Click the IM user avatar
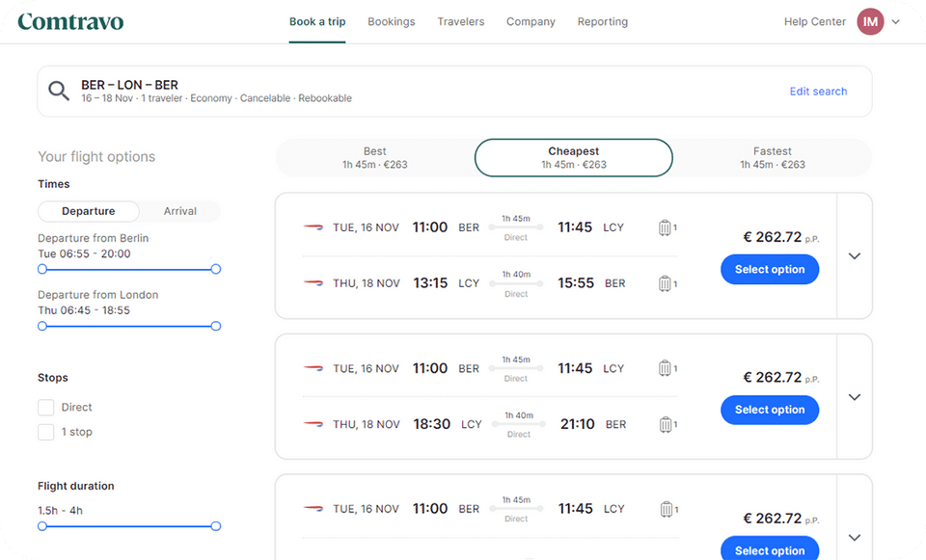The height and width of the screenshot is (560, 926). [x=870, y=22]
